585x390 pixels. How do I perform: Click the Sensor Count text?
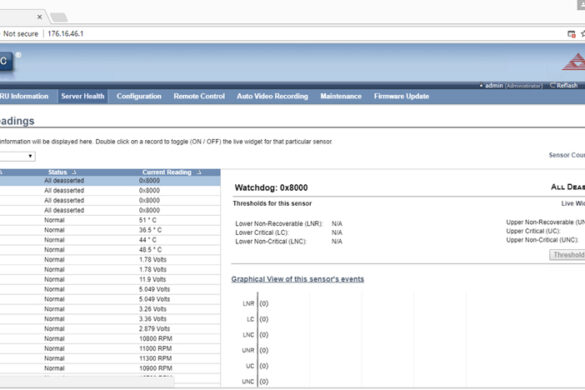coord(567,155)
